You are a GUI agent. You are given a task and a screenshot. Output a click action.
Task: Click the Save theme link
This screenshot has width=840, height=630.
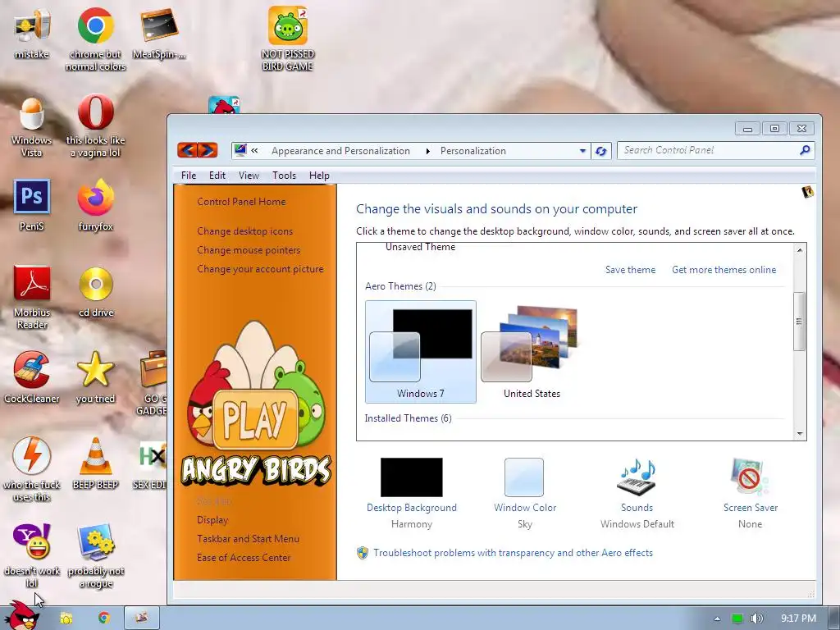click(630, 270)
